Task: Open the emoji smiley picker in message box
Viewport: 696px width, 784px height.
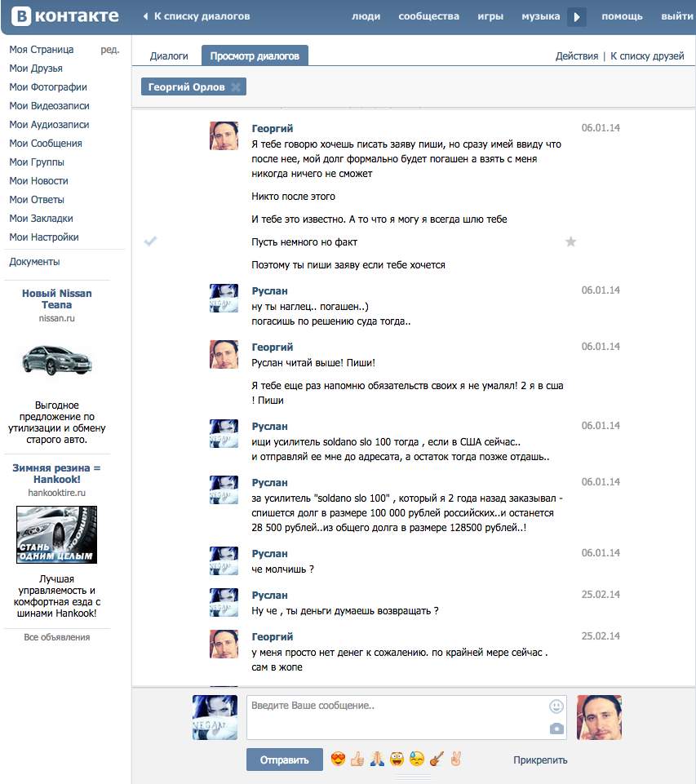Action: point(556,706)
